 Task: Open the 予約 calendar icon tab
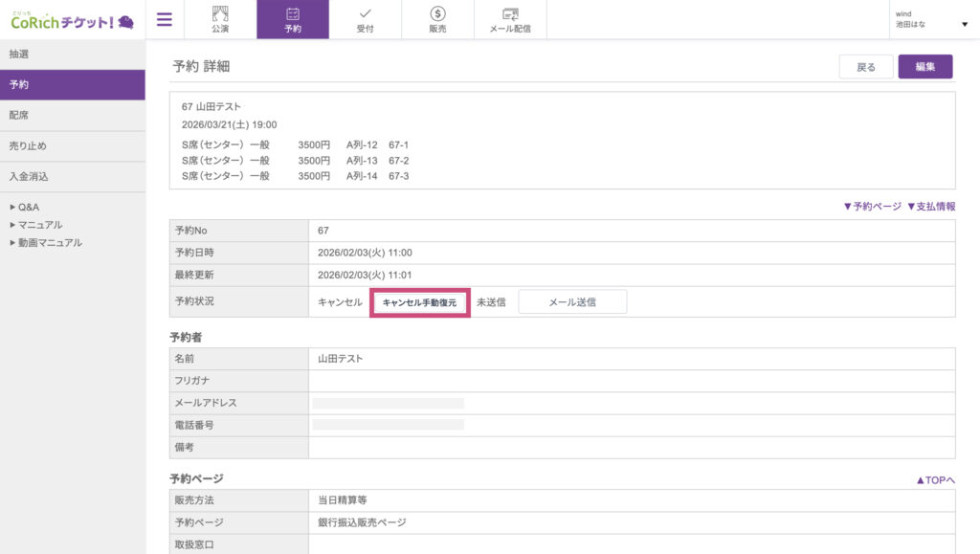[293, 19]
